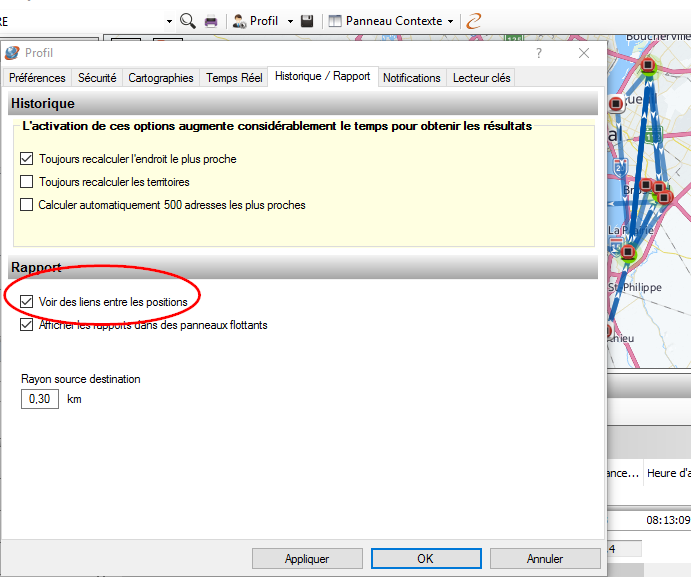Click the Profil user icon in toolbar

pos(240,21)
